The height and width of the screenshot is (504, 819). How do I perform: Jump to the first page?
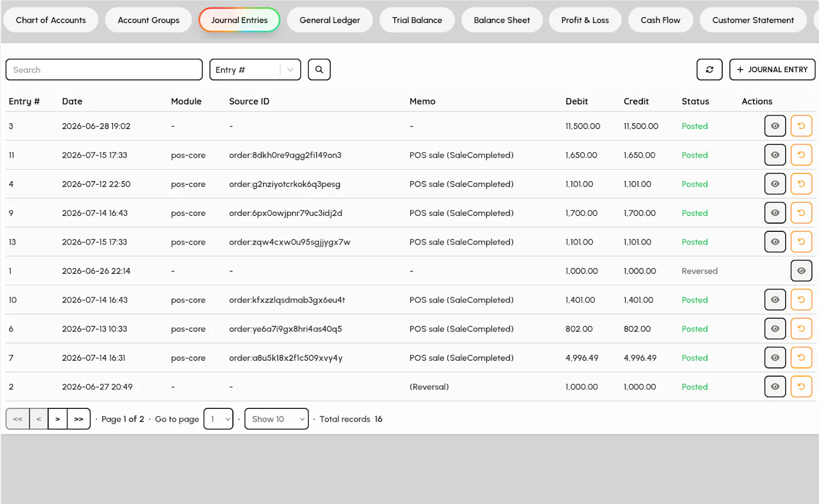click(18, 419)
